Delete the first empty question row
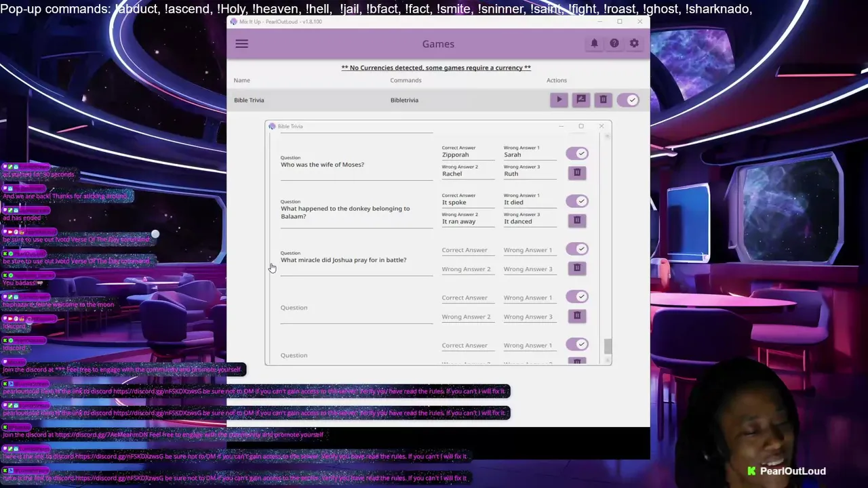Screen dimensions: 868x488 point(577,315)
